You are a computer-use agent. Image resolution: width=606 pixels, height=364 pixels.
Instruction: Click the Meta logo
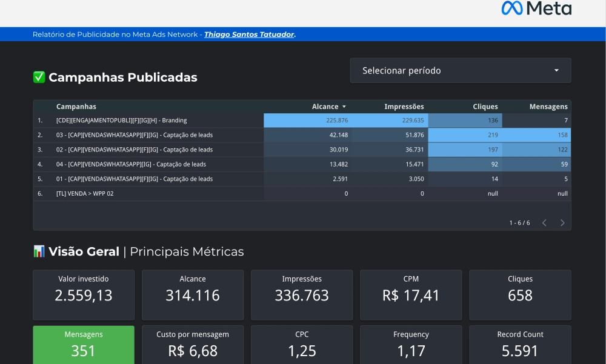click(x=536, y=8)
